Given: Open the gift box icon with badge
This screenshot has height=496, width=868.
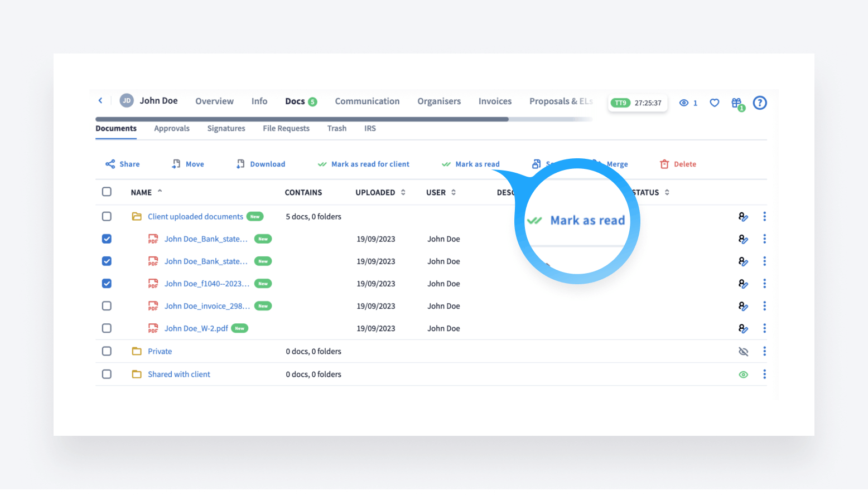Looking at the screenshot, I should click(x=737, y=103).
